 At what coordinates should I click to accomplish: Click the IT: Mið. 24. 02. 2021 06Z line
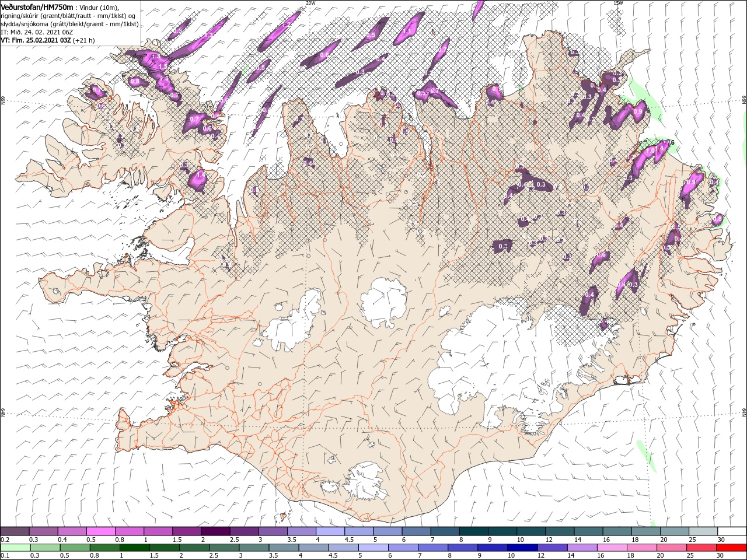coord(36,32)
